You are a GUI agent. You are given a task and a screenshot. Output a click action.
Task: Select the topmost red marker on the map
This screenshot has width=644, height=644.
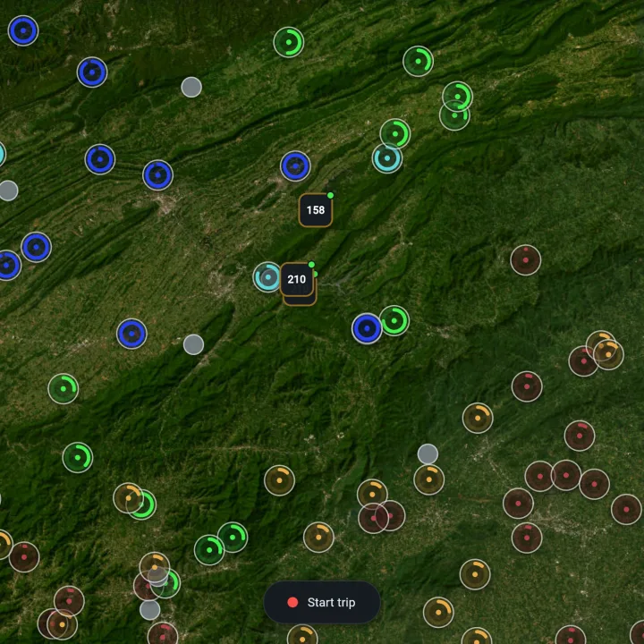tap(526, 260)
